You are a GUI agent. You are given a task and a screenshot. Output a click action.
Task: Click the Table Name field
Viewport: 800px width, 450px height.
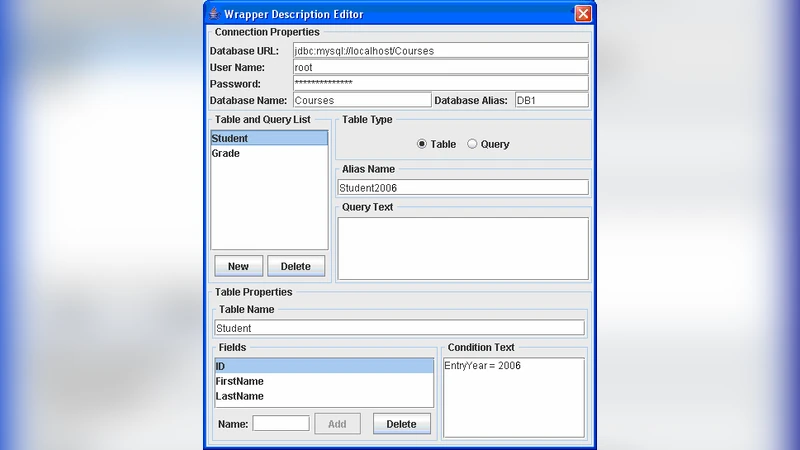(399, 328)
